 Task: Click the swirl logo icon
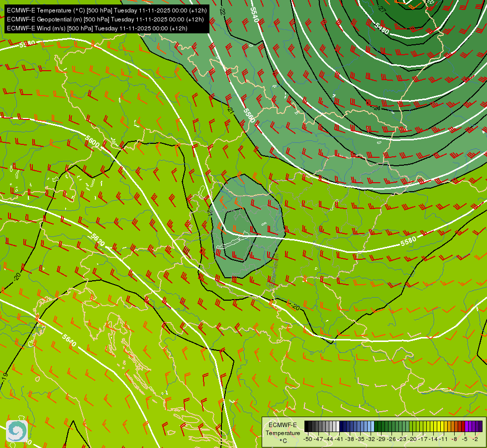pyautogui.click(x=17, y=431)
